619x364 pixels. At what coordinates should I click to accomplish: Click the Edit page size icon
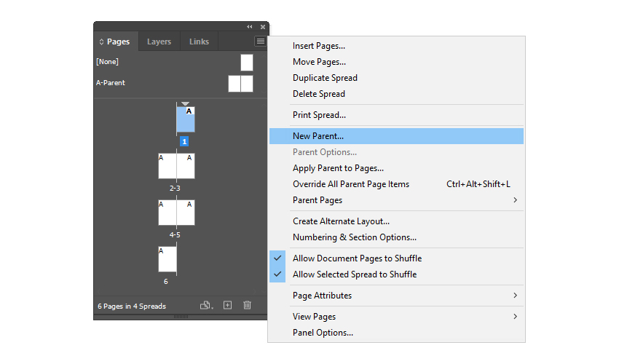[206, 305]
